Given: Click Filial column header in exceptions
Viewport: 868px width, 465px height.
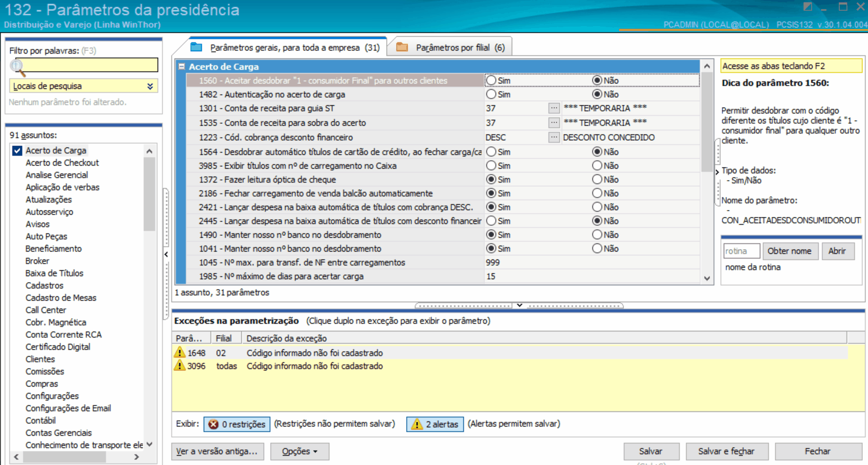Looking at the screenshot, I should [225, 338].
